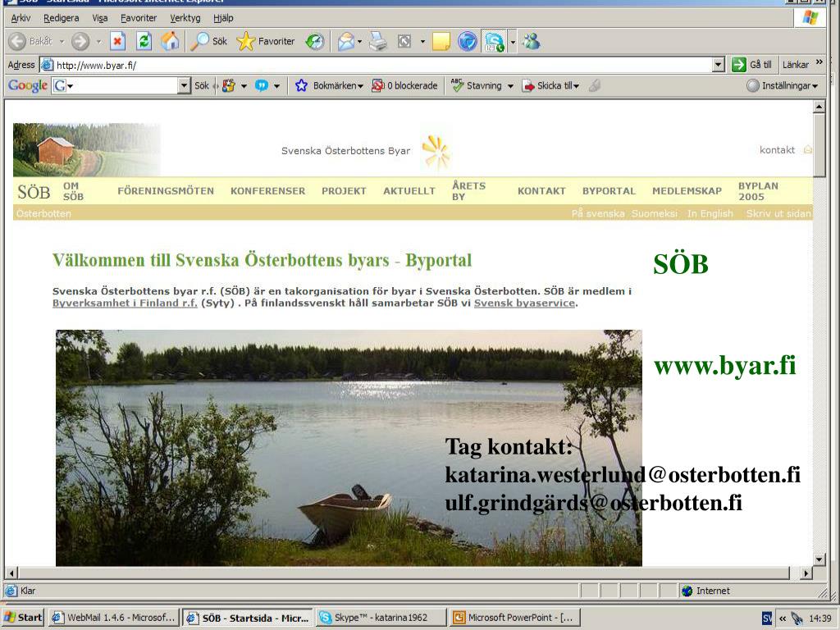The height and width of the screenshot is (630, 840).
Task: Go to the Home page icon
Action: click(x=170, y=41)
